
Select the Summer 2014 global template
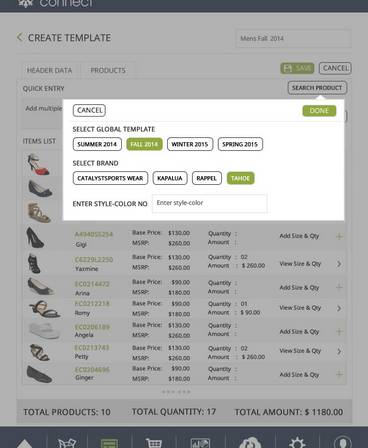97,144
